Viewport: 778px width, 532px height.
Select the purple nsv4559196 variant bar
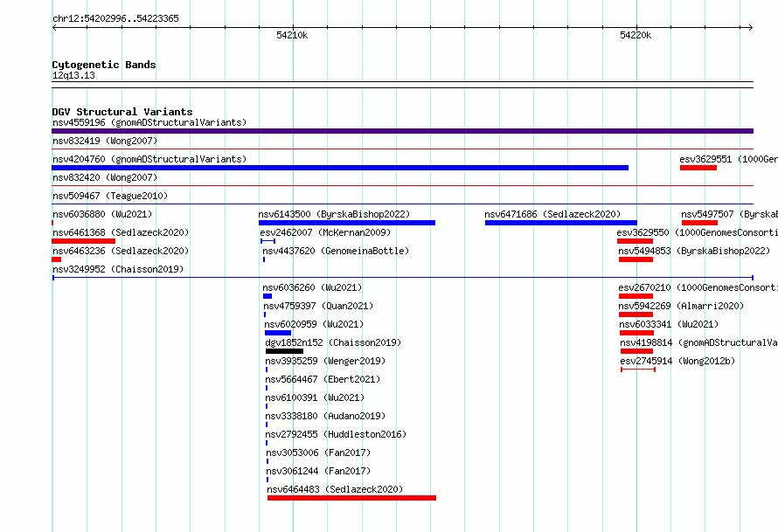click(402, 131)
